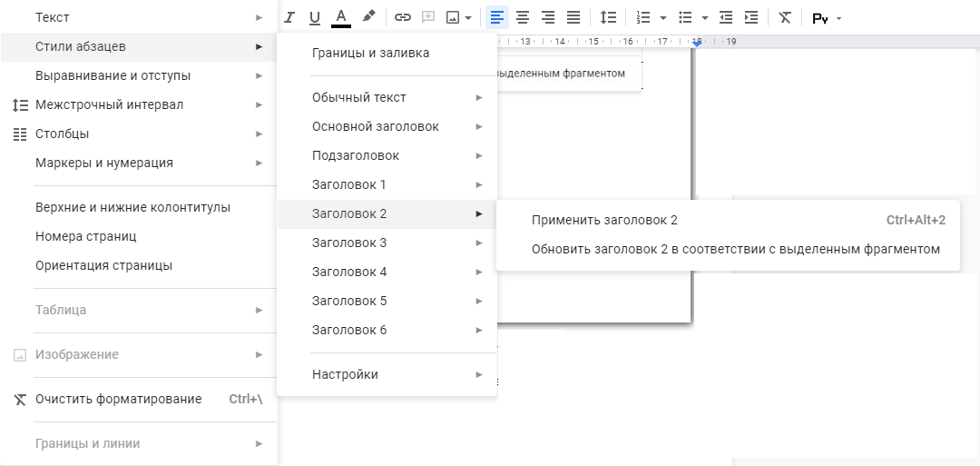This screenshot has height=466, width=980.
Task: Click 'Очистить форматирование' menu entry
Action: pos(118,399)
